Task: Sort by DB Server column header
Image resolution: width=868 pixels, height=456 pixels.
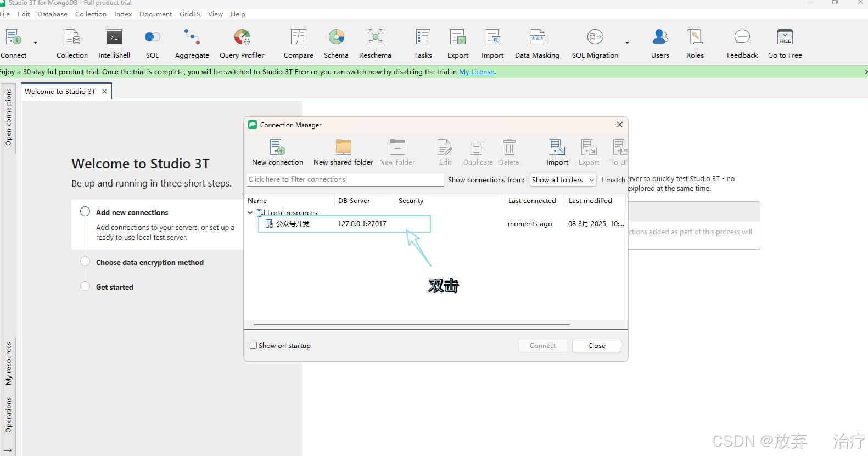Action: tap(365, 201)
